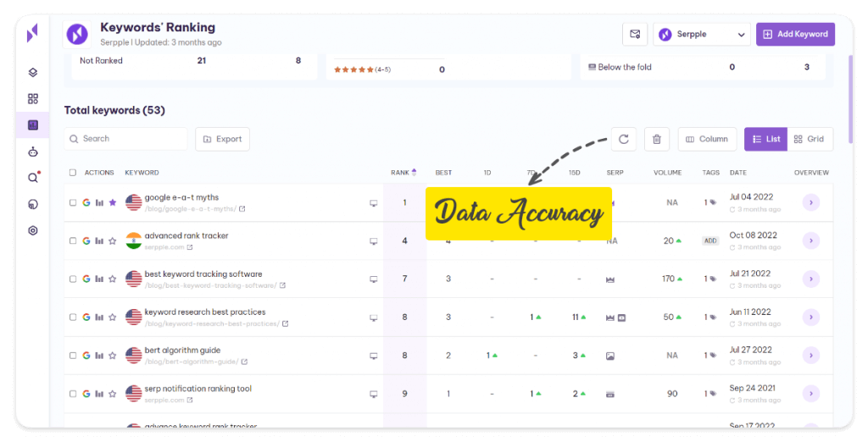The image size is (868, 442).
Task: Switch to List view
Action: pyautogui.click(x=766, y=139)
